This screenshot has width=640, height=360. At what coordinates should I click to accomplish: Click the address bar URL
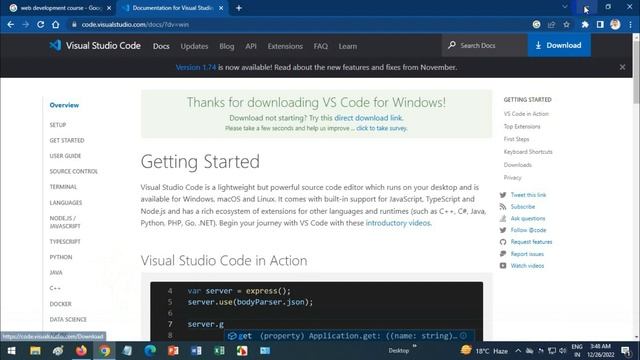(135, 24)
